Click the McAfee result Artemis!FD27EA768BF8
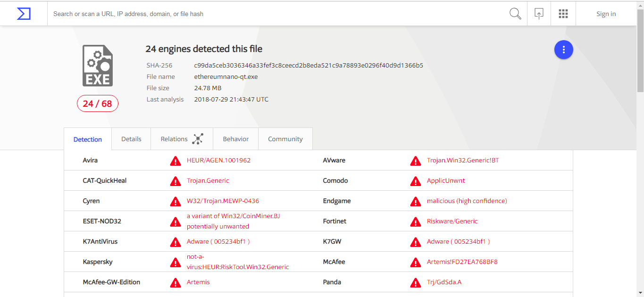The image size is (644, 297). click(462, 262)
